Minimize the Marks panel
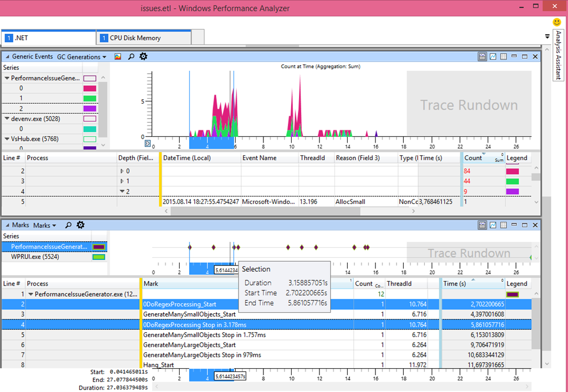This screenshot has height=392, width=568. pyautogui.click(x=514, y=225)
